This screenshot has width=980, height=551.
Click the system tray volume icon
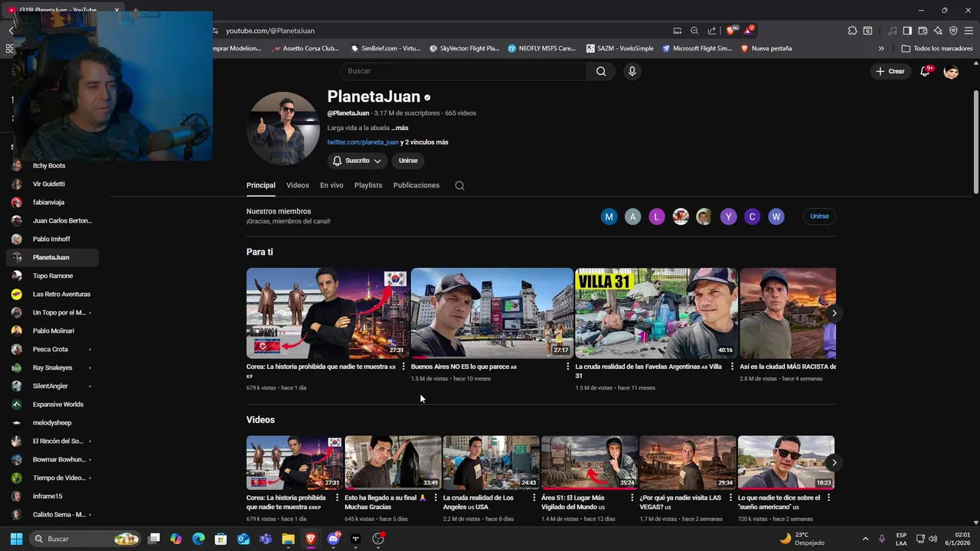[x=933, y=539]
